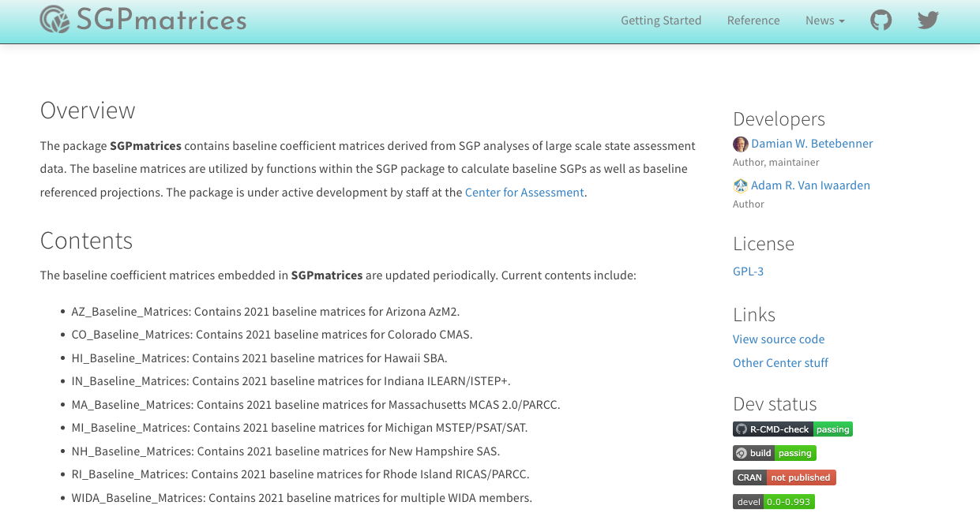Click the View source code link
This screenshot has width=980, height=513.
click(778, 339)
